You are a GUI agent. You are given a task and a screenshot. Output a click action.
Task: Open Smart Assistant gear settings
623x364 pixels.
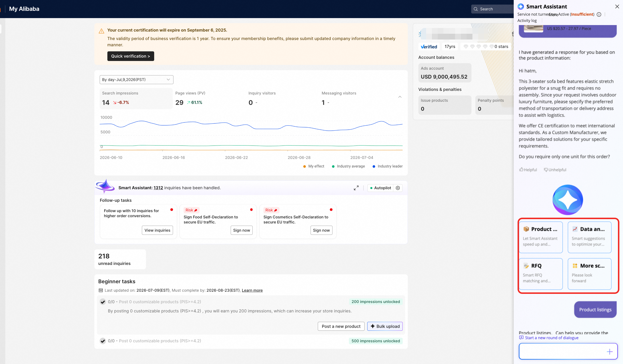[x=398, y=188]
